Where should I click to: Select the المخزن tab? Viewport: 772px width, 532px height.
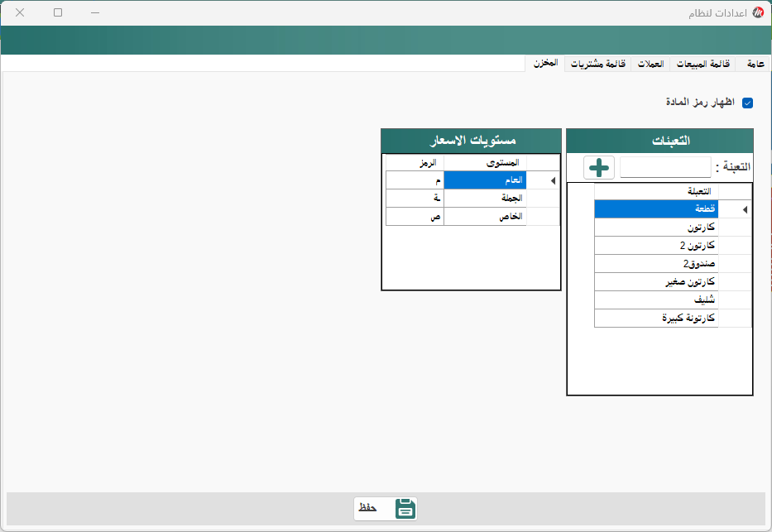click(x=545, y=63)
